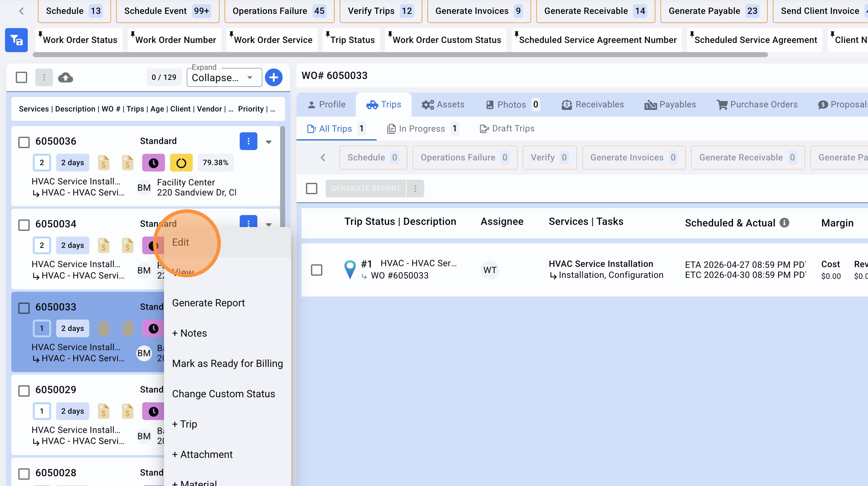Expand work order 6050036 caret arrow
868x486 pixels.
[x=268, y=142]
